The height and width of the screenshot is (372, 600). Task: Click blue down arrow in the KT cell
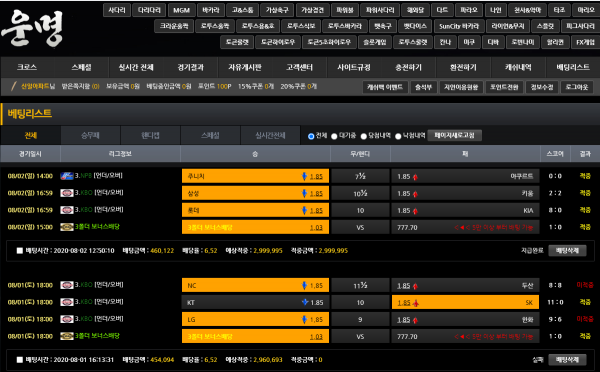coord(305,302)
